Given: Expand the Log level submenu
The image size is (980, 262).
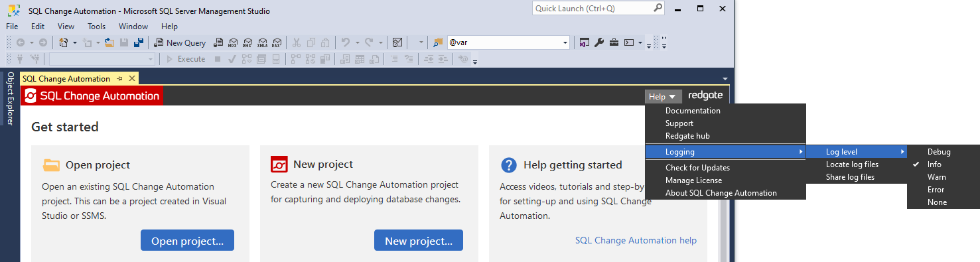Looking at the screenshot, I should [x=857, y=152].
